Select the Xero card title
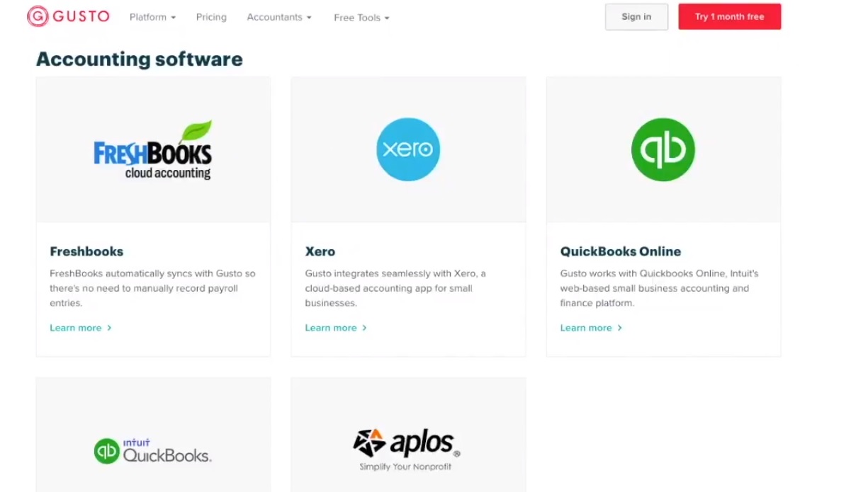The height and width of the screenshot is (492, 868). pos(320,251)
